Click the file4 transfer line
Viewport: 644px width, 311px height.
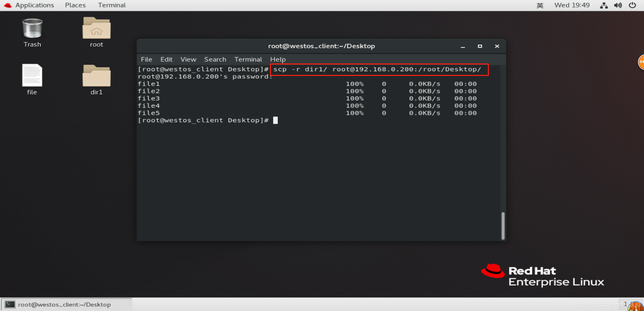(x=307, y=106)
